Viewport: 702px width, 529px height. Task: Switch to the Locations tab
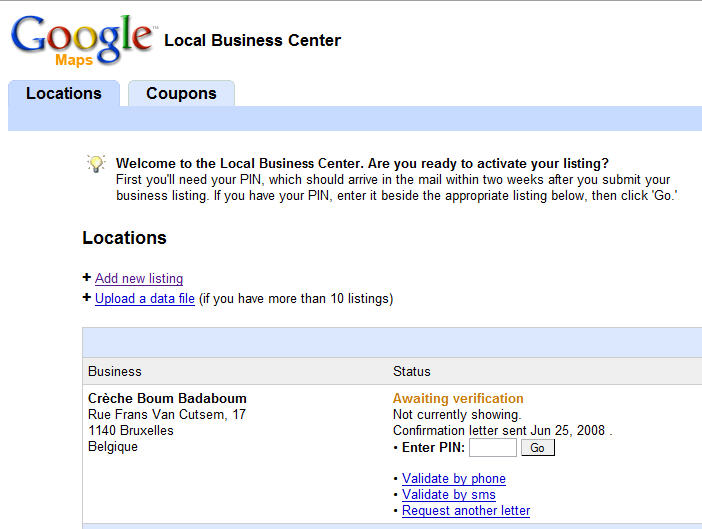click(64, 93)
